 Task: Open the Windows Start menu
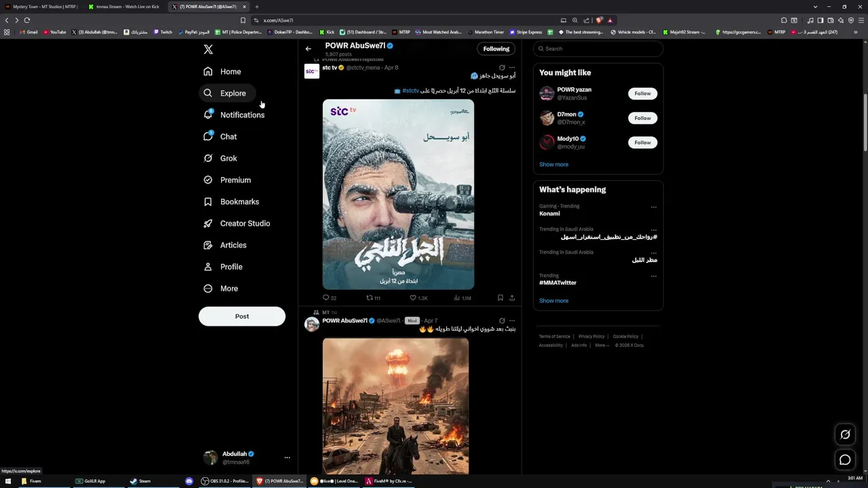coord(8,481)
